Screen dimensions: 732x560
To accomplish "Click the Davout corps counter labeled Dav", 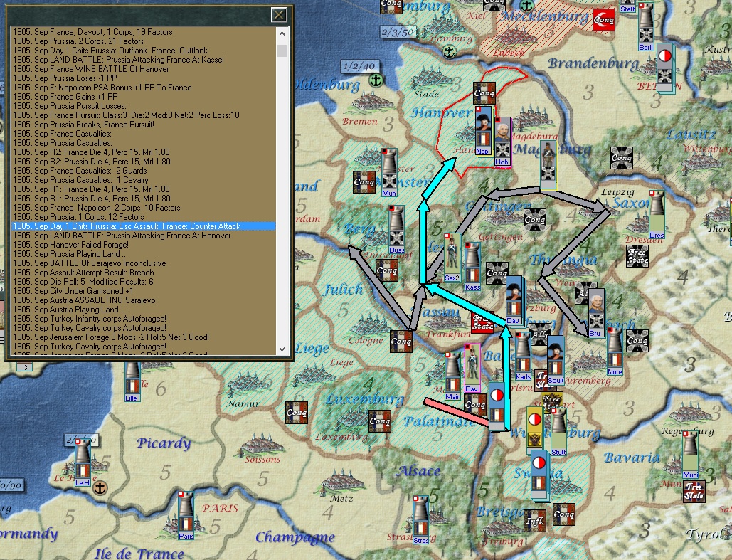I will 514,300.
